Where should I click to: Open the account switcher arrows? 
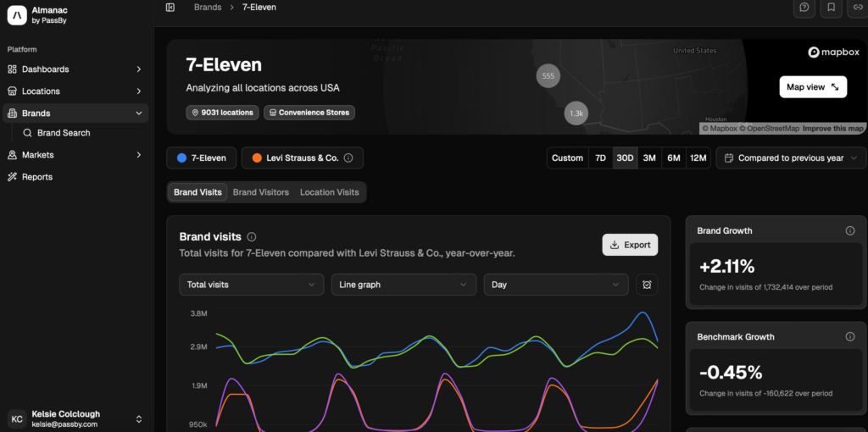click(139, 418)
